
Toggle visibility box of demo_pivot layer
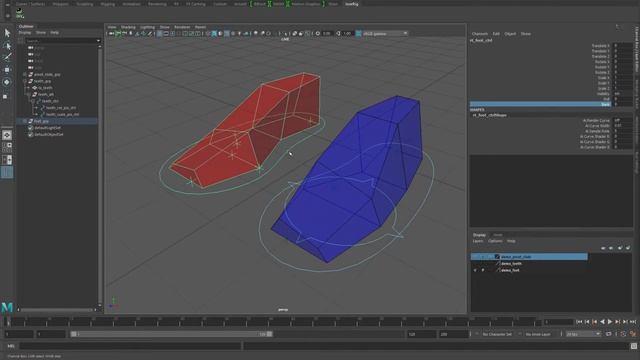pyautogui.click(x=475, y=257)
